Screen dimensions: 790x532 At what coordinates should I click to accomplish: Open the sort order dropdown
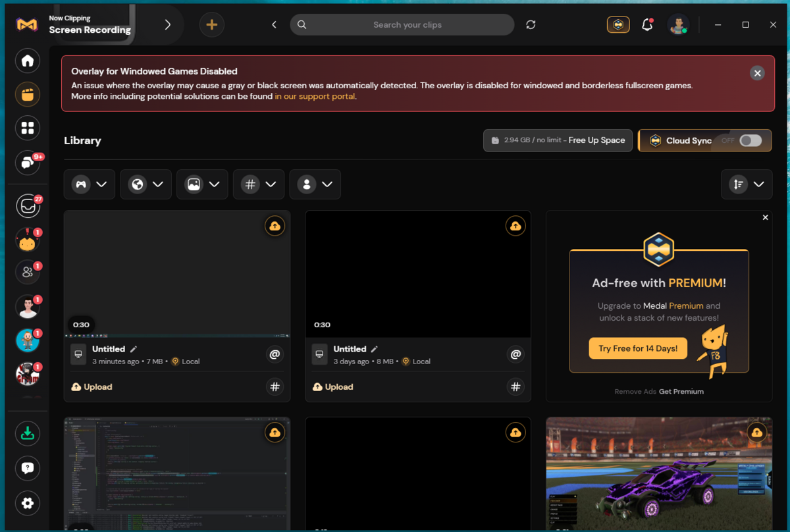coord(747,184)
